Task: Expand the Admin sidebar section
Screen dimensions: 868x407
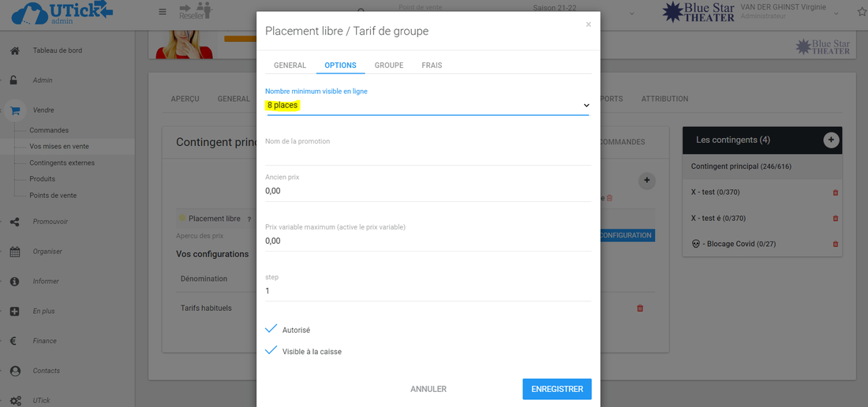Action: [43, 80]
